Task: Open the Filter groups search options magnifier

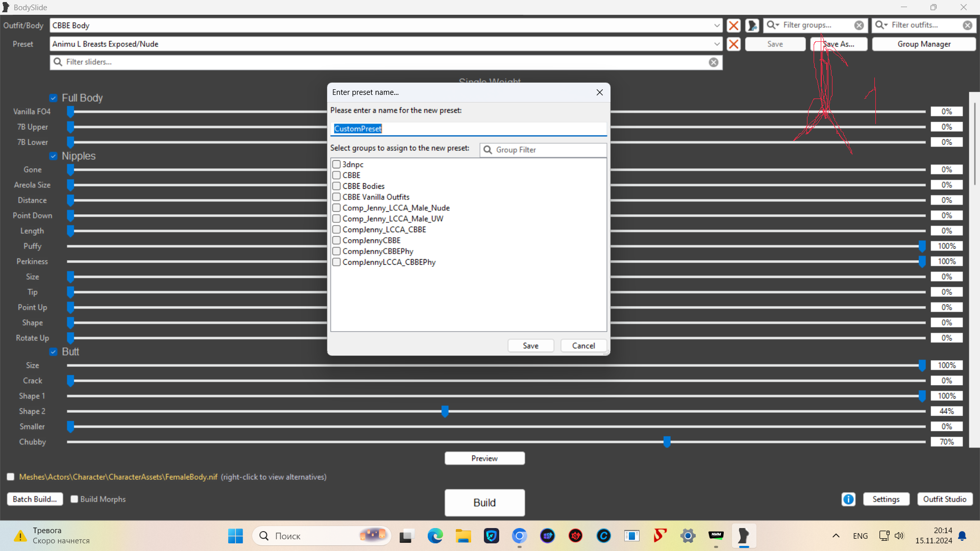Action: tap(773, 25)
